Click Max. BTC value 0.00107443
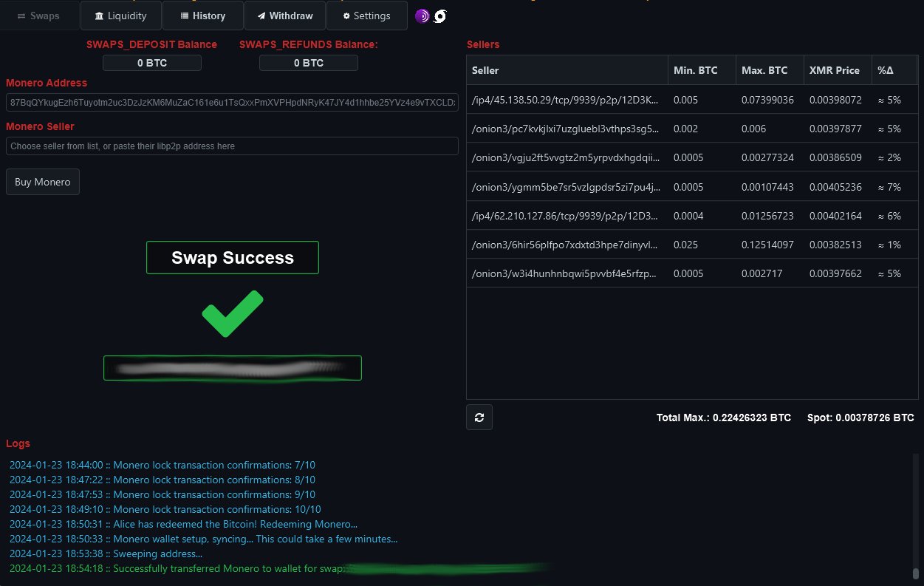The height and width of the screenshot is (586, 924). tap(767, 187)
